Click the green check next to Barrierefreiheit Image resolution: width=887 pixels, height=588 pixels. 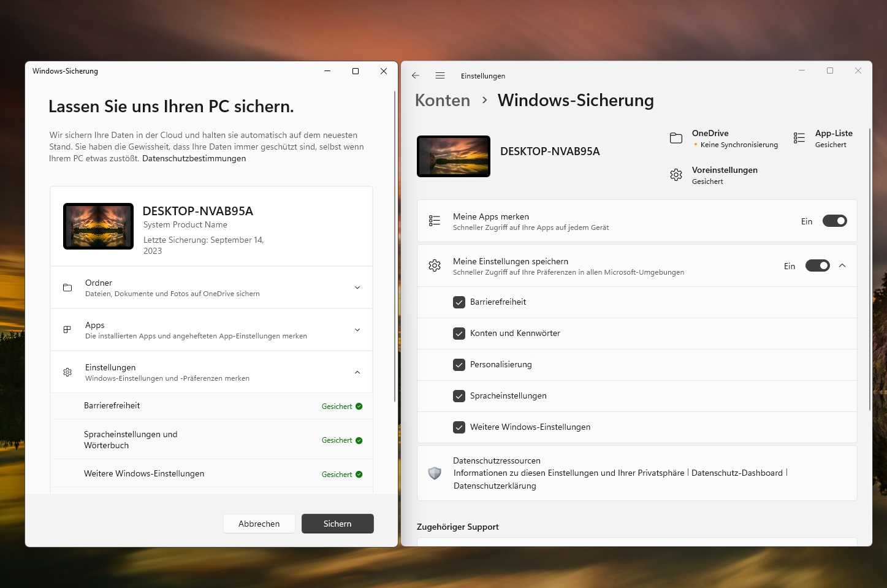(x=359, y=407)
